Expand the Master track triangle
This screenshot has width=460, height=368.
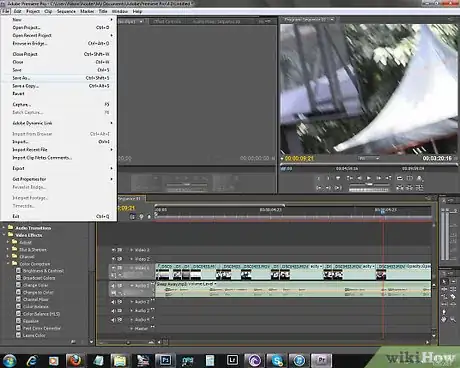tap(132, 329)
